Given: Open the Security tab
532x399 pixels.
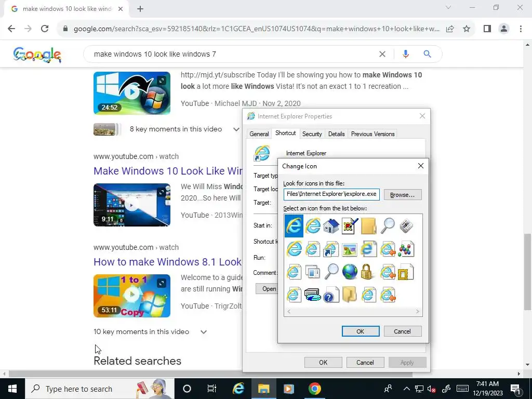Looking at the screenshot, I should coord(312,134).
